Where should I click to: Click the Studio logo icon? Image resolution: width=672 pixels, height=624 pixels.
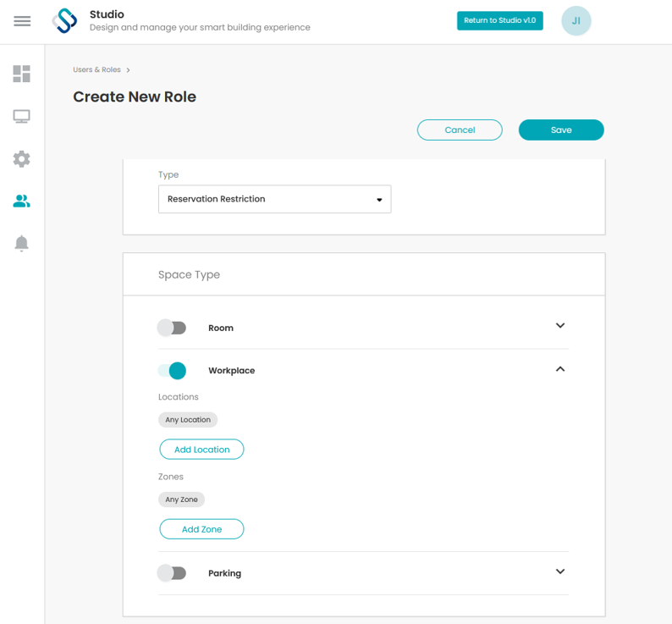click(64, 21)
